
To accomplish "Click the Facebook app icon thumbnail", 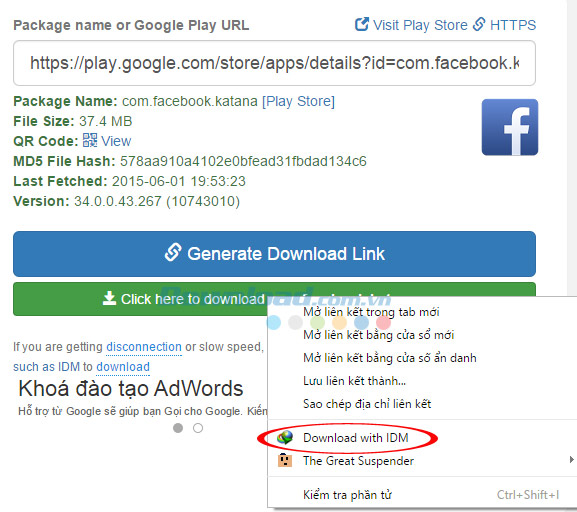I will 510,127.
